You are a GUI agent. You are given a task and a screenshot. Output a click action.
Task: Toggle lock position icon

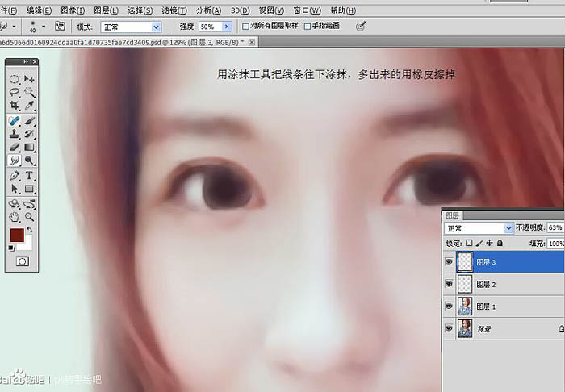pos(489,243)
